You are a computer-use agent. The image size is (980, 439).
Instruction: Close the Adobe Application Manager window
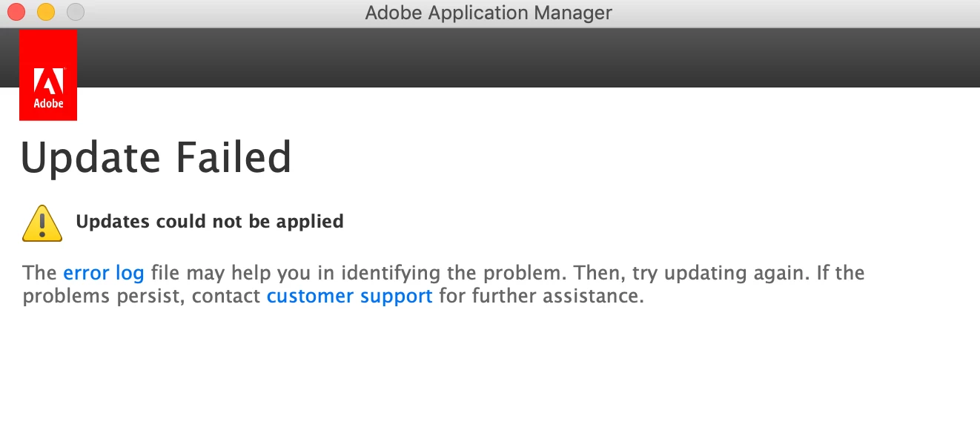16,13
